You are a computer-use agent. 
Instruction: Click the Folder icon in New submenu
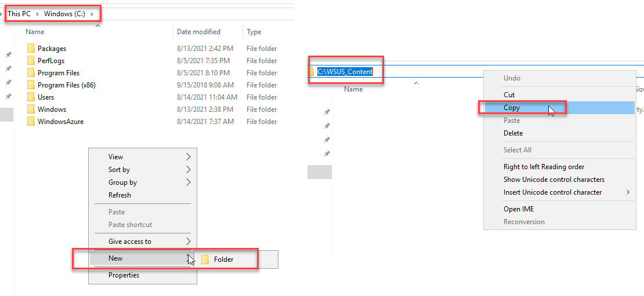click(205, 260)
